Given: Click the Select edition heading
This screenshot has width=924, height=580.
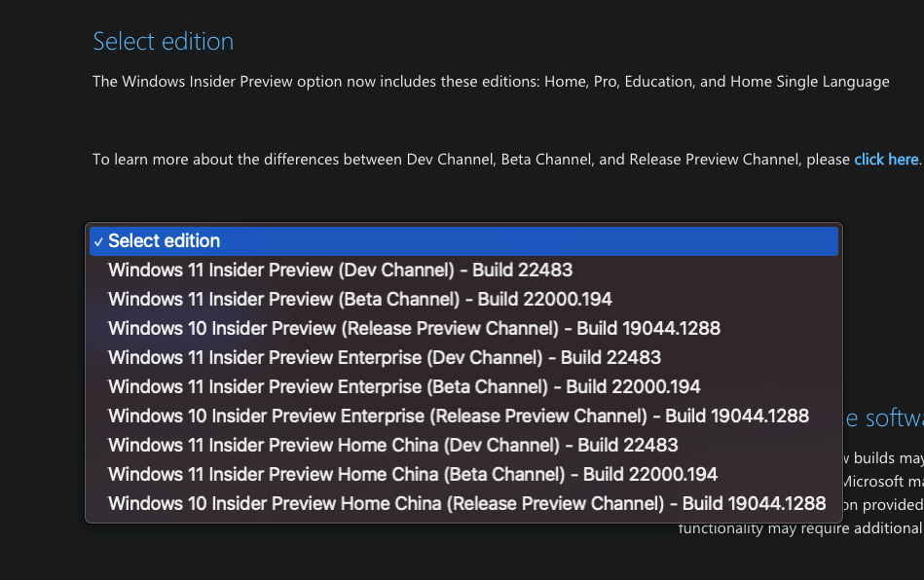Looking at the screenshot, I should click(x=163, y=41).
